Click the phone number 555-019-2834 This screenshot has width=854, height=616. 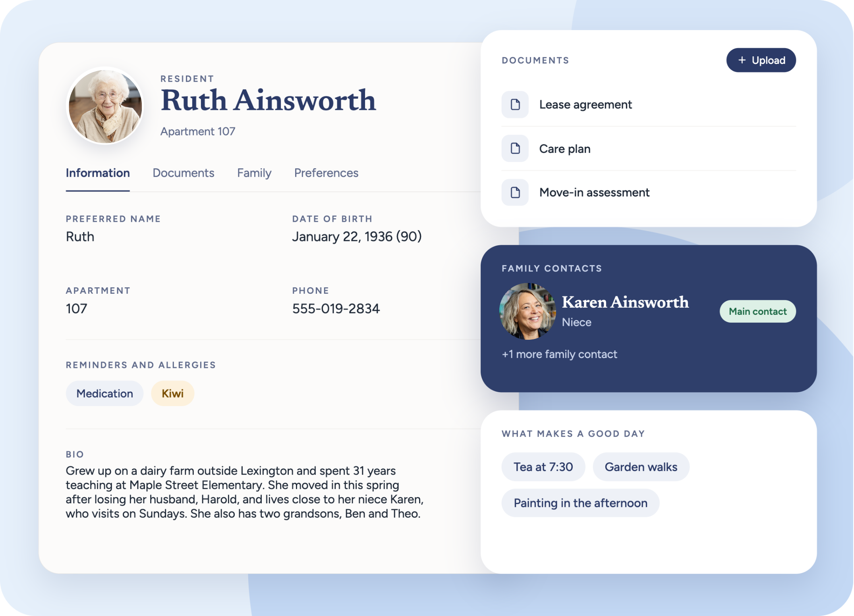tap(336, 309)
